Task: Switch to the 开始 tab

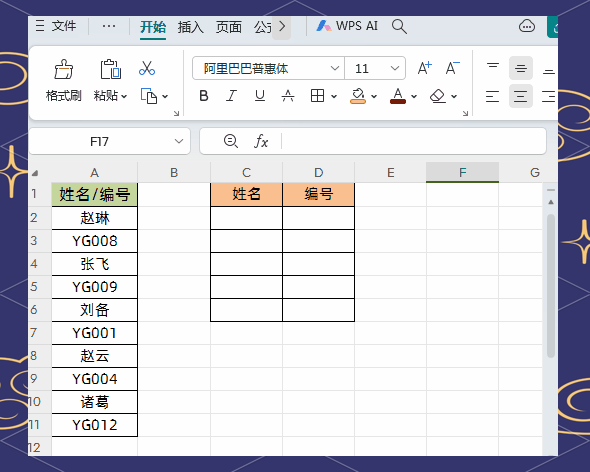Action: coord(153,27)
